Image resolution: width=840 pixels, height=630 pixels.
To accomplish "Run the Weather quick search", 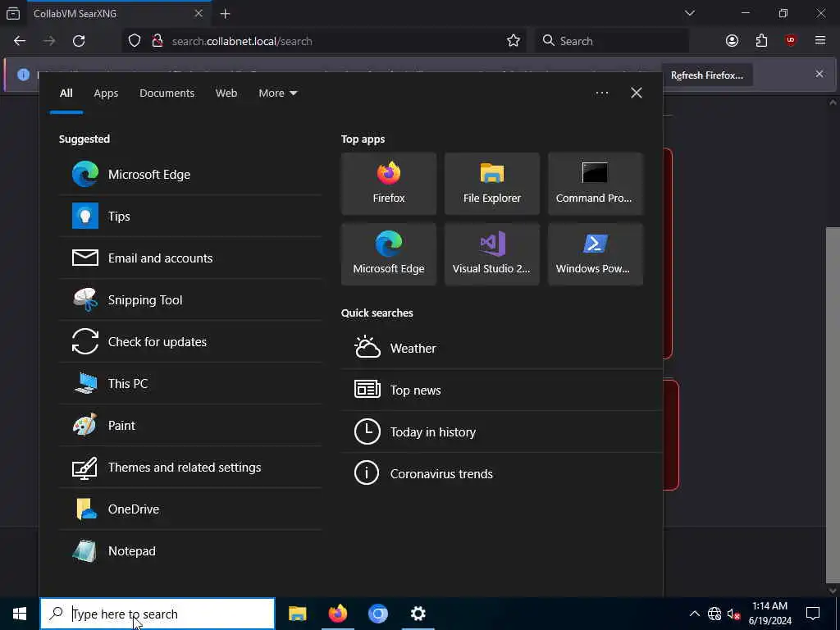I will point(502,348).
